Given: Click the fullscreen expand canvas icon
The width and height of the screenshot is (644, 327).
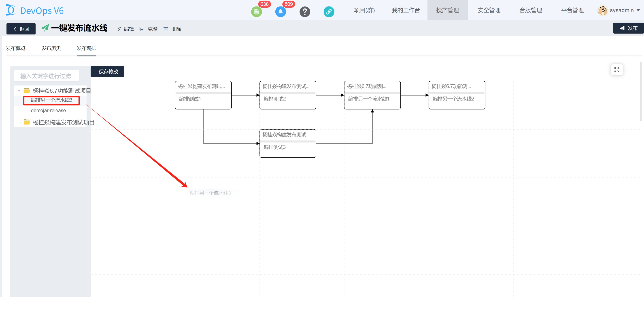Looking at the screenshot, I should (616, 70).
